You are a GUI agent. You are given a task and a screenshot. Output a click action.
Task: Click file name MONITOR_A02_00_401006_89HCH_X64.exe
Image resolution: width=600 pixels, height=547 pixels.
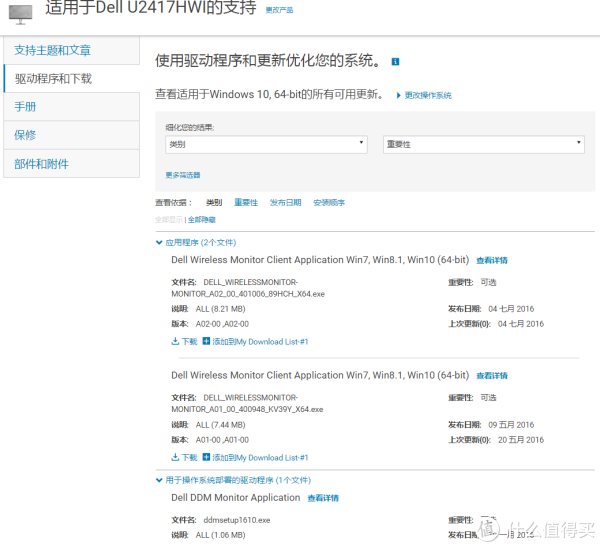pos(248,294)
